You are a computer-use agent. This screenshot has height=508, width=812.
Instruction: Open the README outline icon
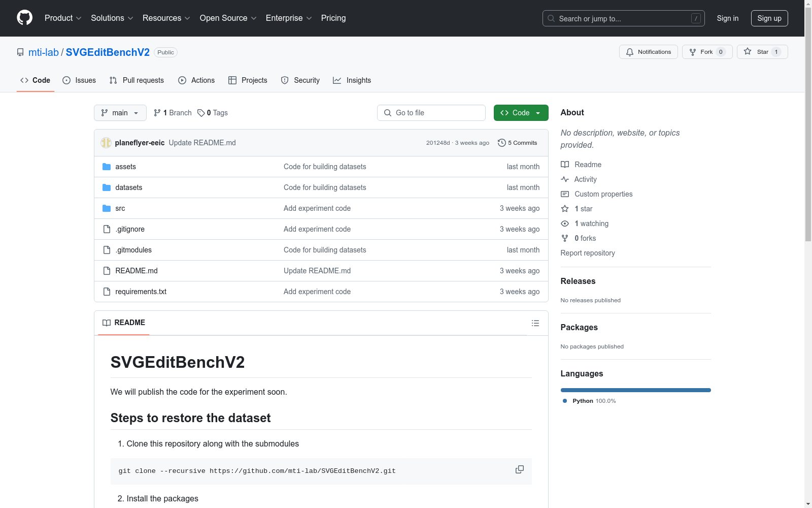(x=535, y=323)
